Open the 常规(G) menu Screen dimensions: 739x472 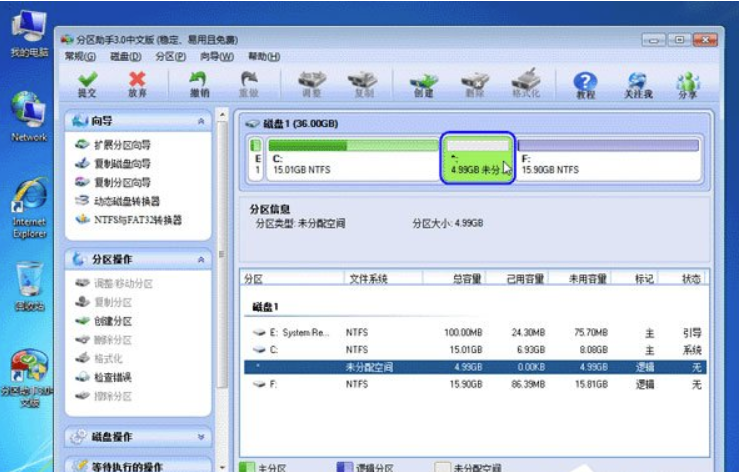[x=80, y=57]
